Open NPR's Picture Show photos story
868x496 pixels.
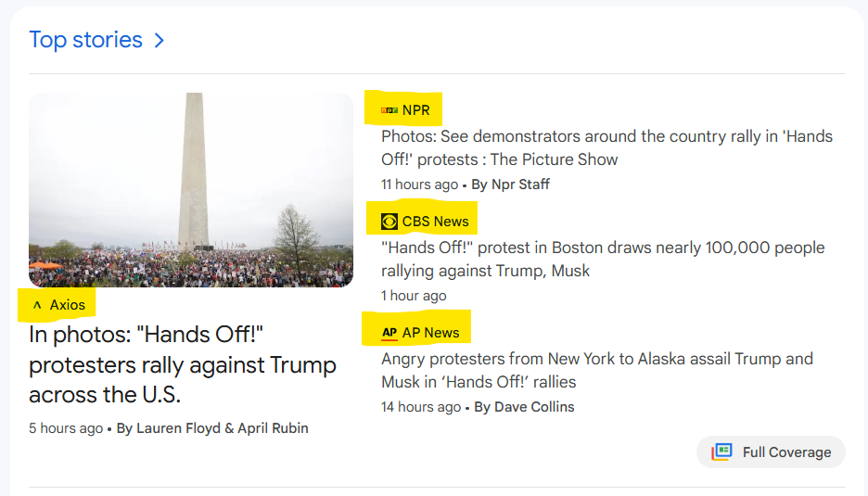click(x=606, y=147)
